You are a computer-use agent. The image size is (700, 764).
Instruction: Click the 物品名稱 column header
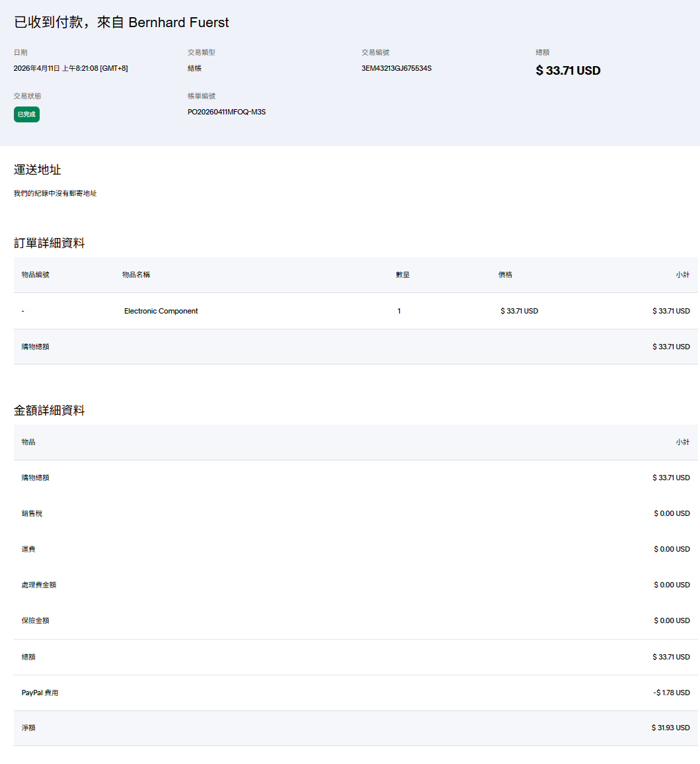[x=136, y=275]
